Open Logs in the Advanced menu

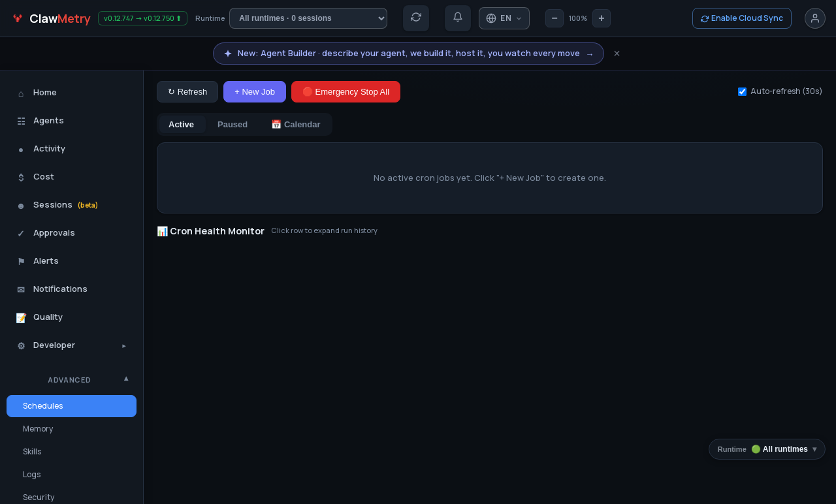coord(71,475)
